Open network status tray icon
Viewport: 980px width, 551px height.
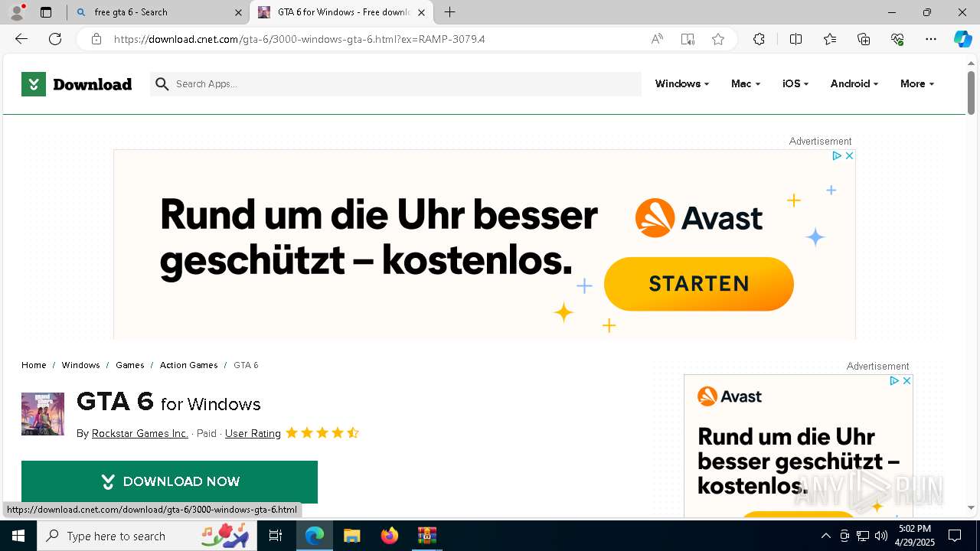[x=863, y=536]
